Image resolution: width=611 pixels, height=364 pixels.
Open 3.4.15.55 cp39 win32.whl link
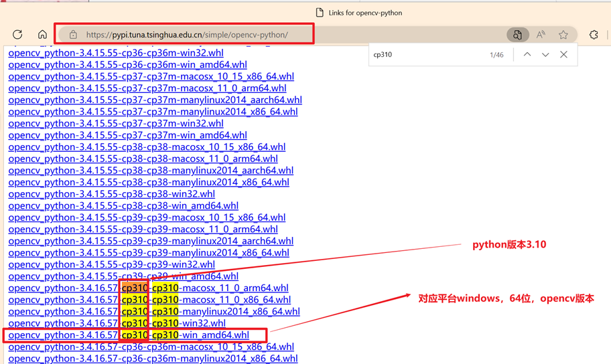(x=111, y=264)
